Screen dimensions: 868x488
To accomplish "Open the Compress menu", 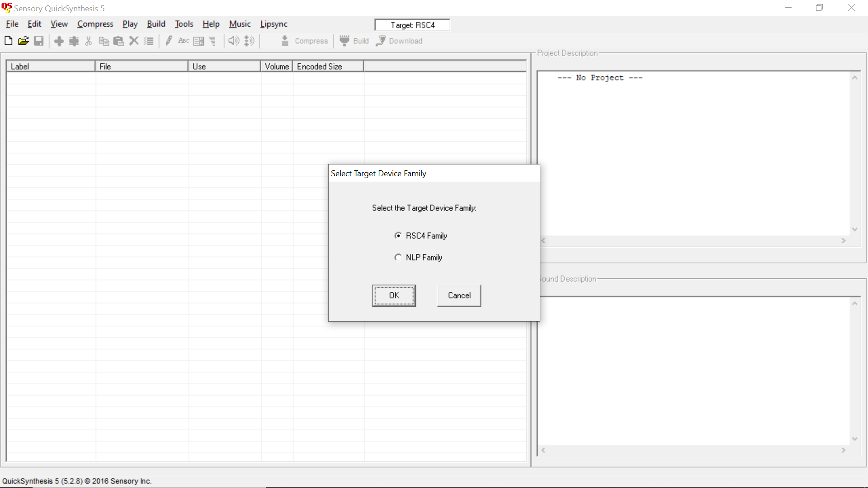I will (x=95, y=24).
